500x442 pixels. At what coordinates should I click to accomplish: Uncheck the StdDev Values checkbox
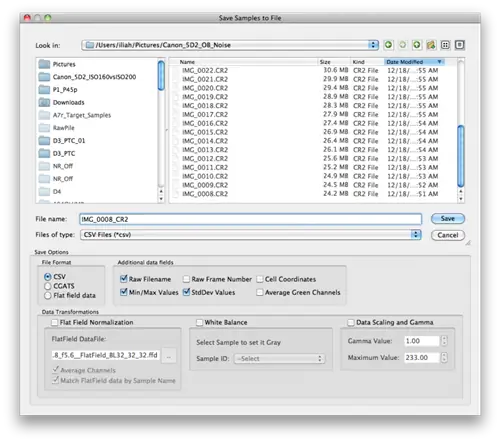pyautogui.click(x=186, y=292)
